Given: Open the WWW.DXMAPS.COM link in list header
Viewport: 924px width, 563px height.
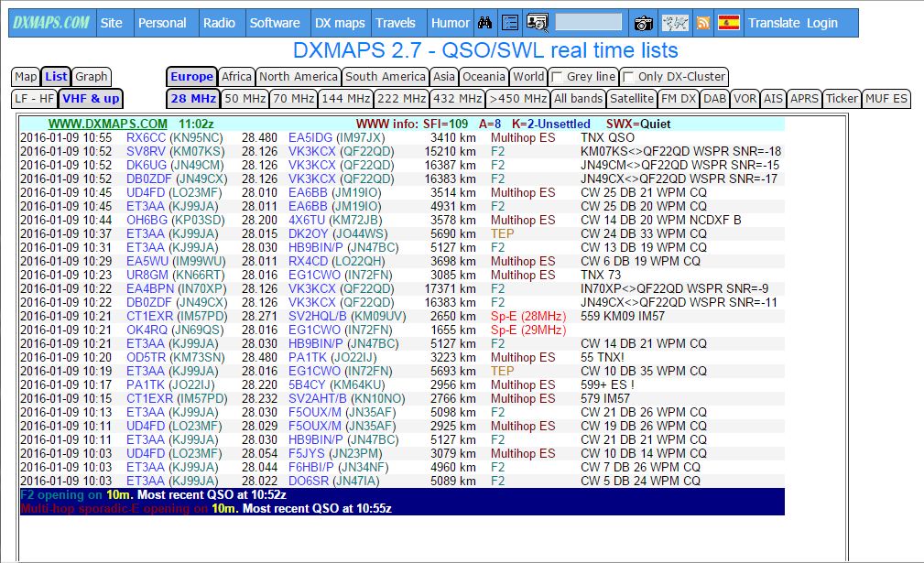Looking at the screenshot, I should click(107, 124).
